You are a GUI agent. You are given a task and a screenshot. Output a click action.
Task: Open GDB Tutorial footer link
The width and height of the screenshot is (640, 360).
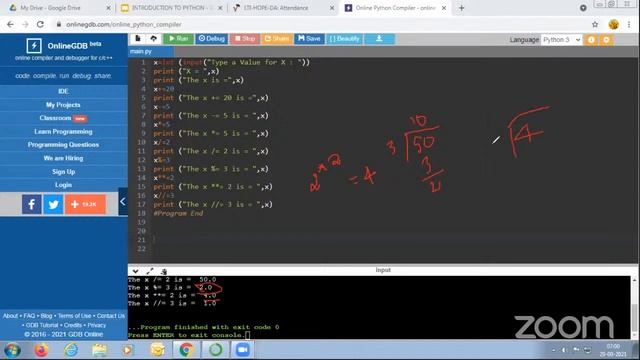(42, 325)
